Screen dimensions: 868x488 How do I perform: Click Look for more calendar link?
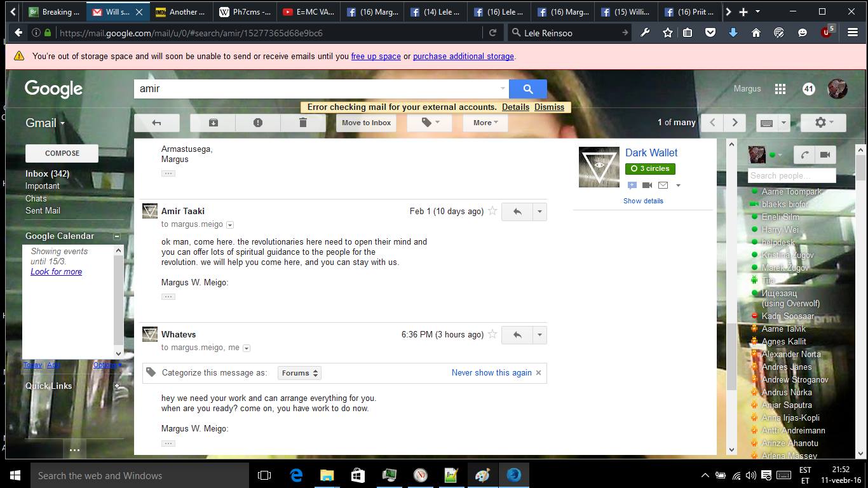(57, 272)
